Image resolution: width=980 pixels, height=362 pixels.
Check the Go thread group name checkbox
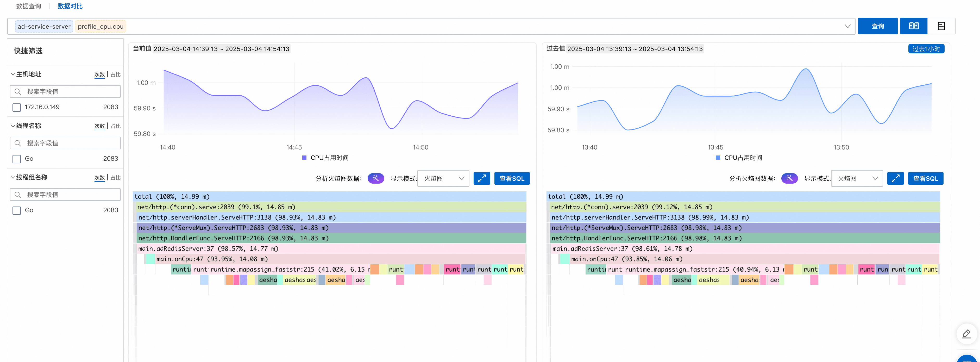tap(17, 210)
